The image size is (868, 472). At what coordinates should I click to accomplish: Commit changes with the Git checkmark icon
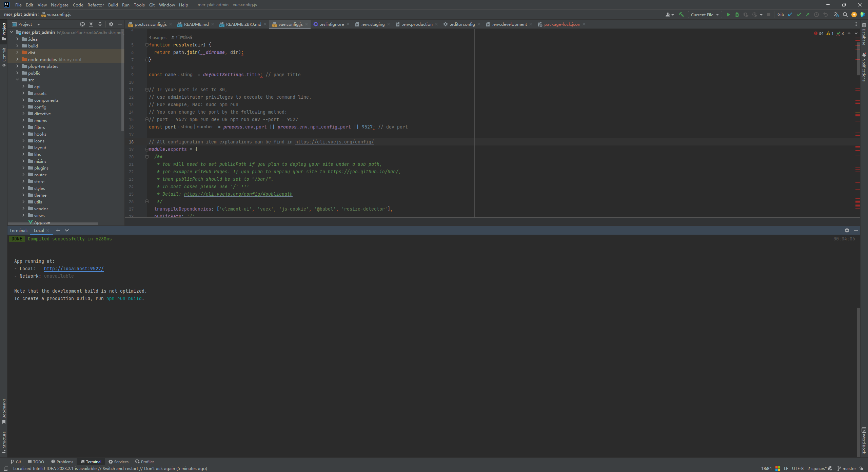pos(799,15)
